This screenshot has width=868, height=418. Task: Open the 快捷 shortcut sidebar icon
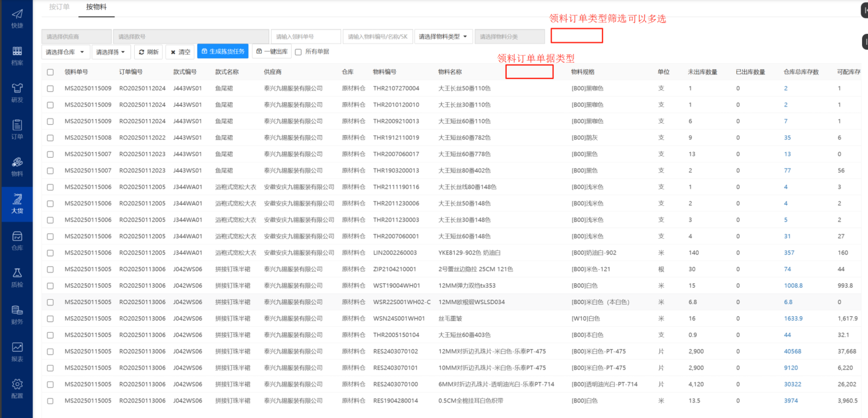pos(17,19)
